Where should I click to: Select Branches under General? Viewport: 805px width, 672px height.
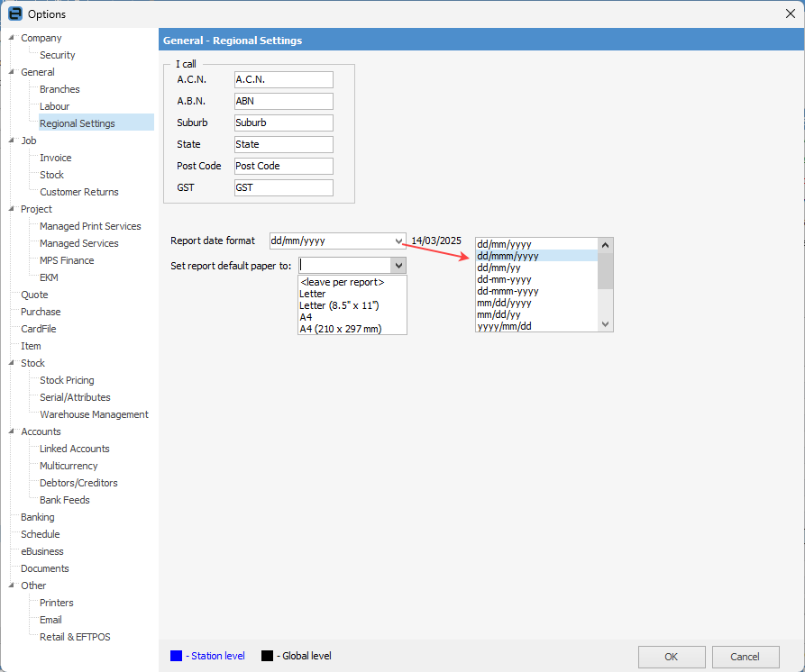pyautogui.click(x=59, y=88)
